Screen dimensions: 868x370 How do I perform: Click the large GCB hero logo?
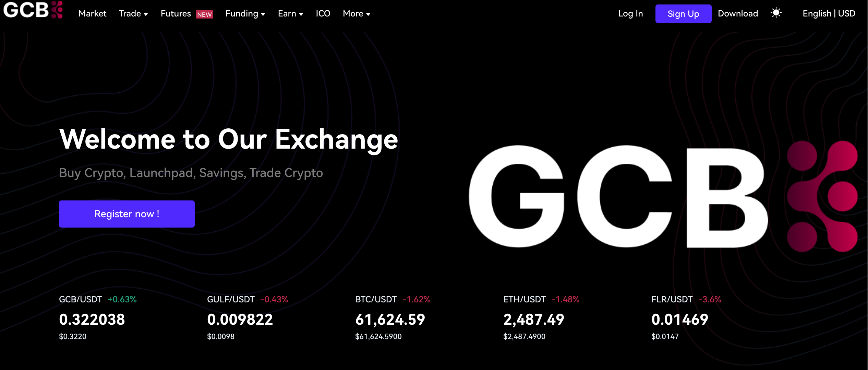pos(662,196)
